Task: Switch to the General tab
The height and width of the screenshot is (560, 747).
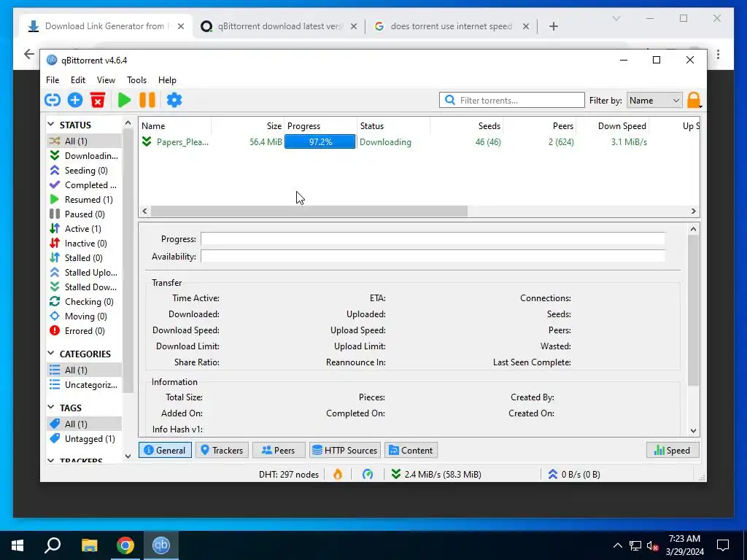Action: pos(165,450)
